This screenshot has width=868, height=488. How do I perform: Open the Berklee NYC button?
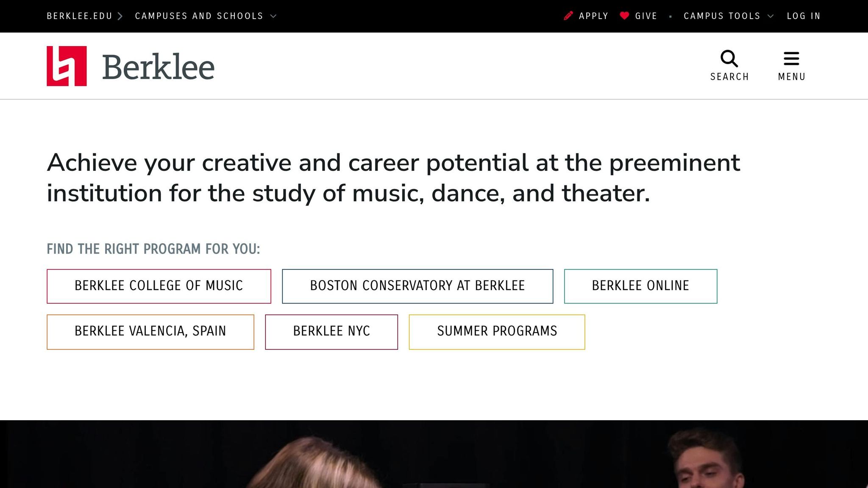331,332
